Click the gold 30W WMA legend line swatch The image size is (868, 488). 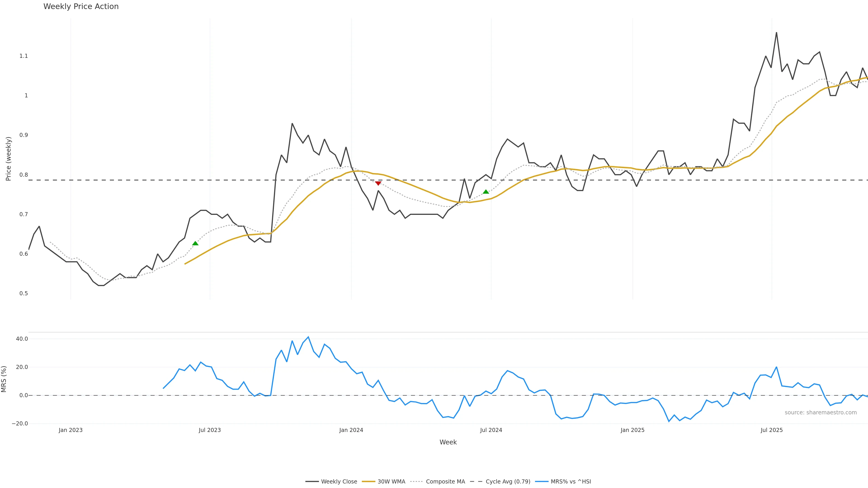click(368, 482)
